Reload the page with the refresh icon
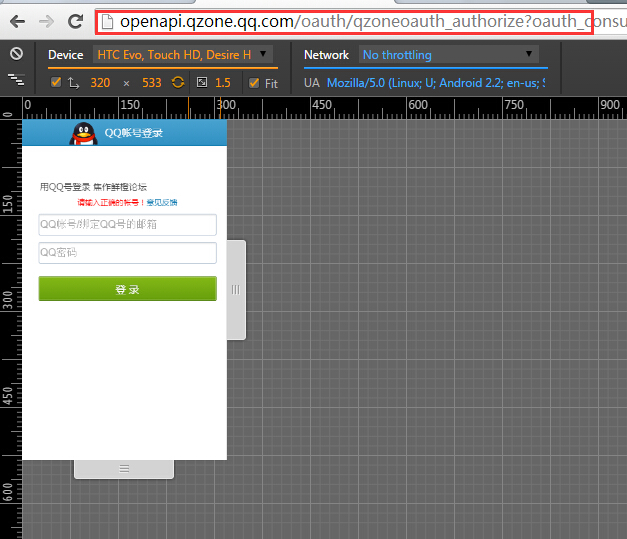The height and width of the screenshot is (539, 627). pyautogui.click(x=75, y=21)
